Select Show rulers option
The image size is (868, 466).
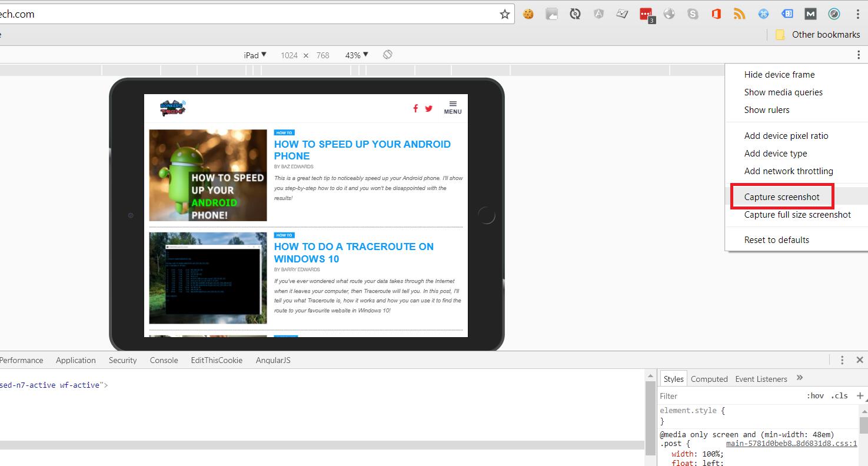tap(767, 110)
